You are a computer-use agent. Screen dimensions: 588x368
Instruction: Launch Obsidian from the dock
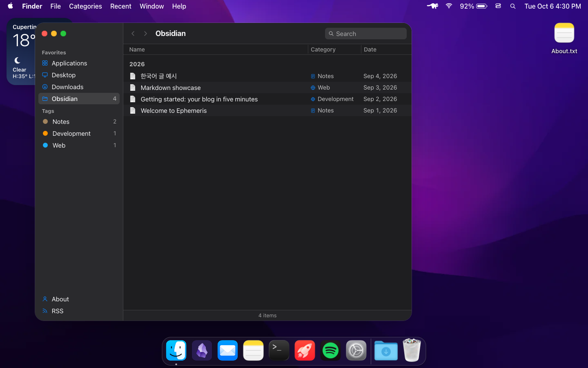tap(202, 350)
